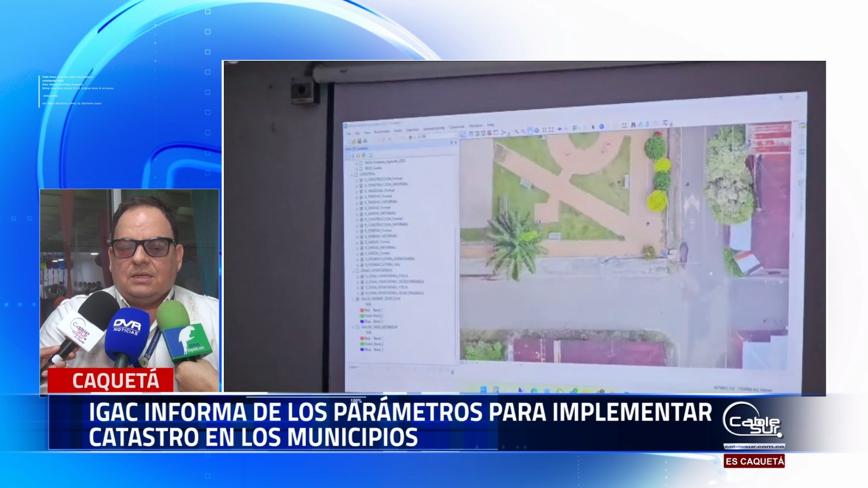Click the Open folder icon in Standard toolbar
Image resolution: width=868 pixels, height=488 pixels.
(x=354, y=141)
